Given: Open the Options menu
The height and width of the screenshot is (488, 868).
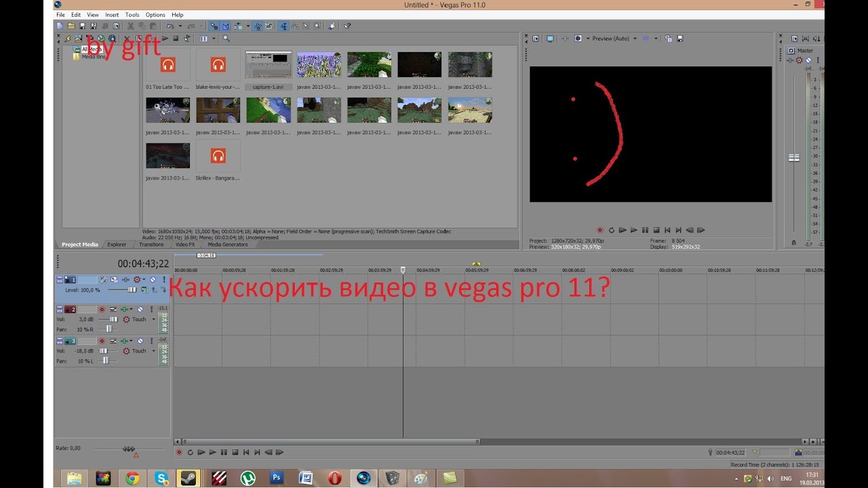Looking at the screenshot, I should (x=155, y=14).
